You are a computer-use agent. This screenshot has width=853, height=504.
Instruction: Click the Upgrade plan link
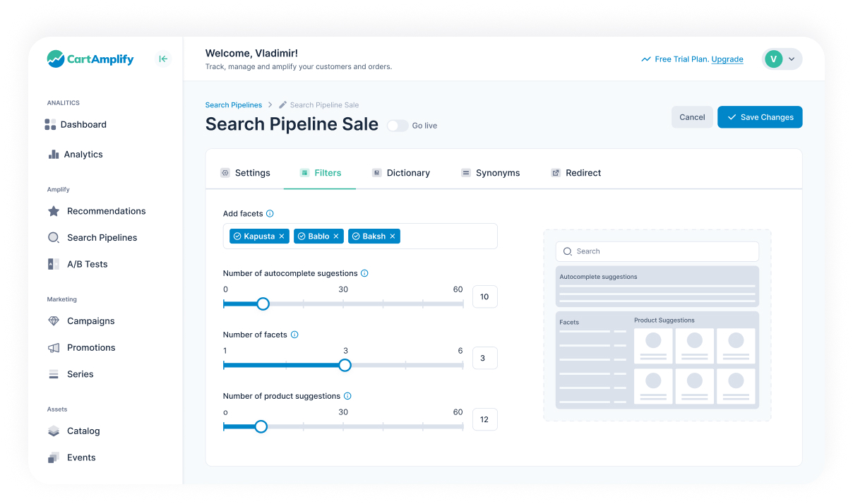point(727,59)
